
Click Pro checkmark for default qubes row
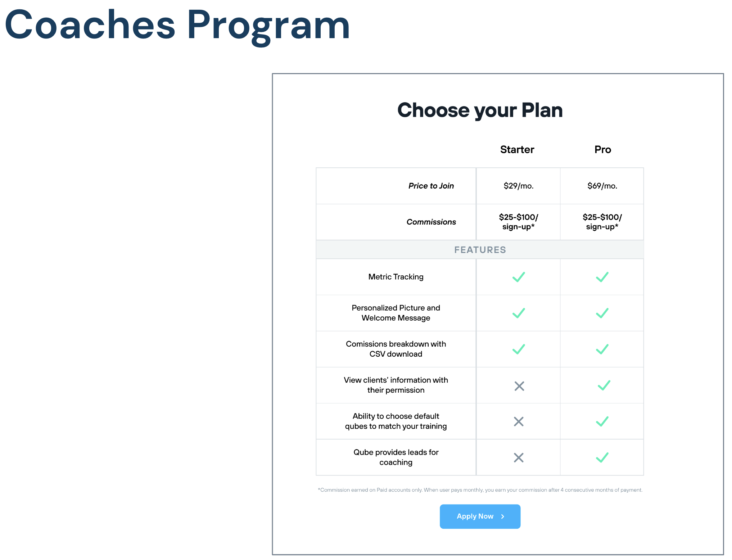[602, 421]
